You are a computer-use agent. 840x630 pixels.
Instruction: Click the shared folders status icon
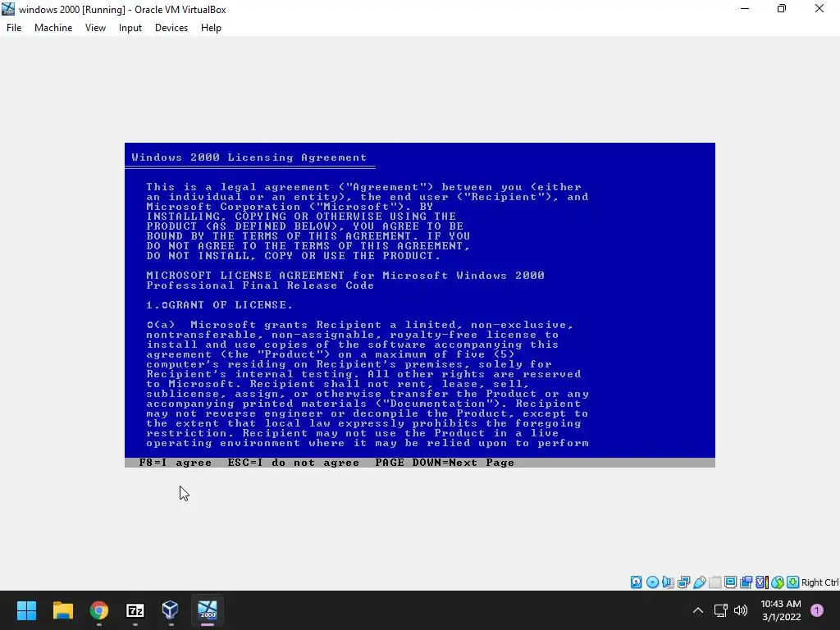point(714,582)
